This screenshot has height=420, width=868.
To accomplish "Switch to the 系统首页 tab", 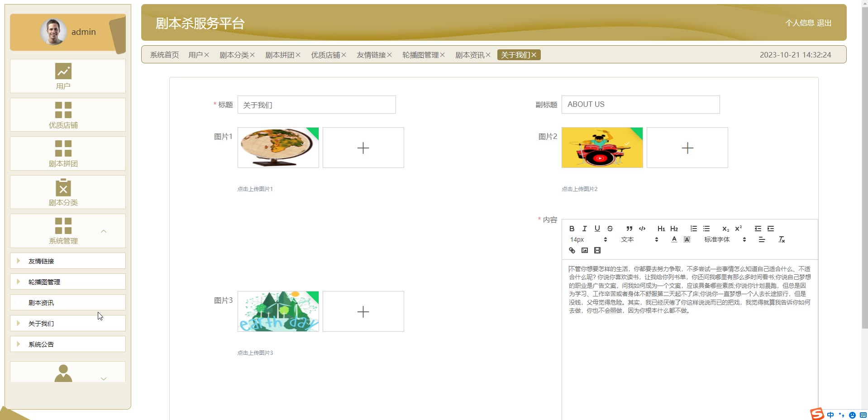I will coord(165,55).
